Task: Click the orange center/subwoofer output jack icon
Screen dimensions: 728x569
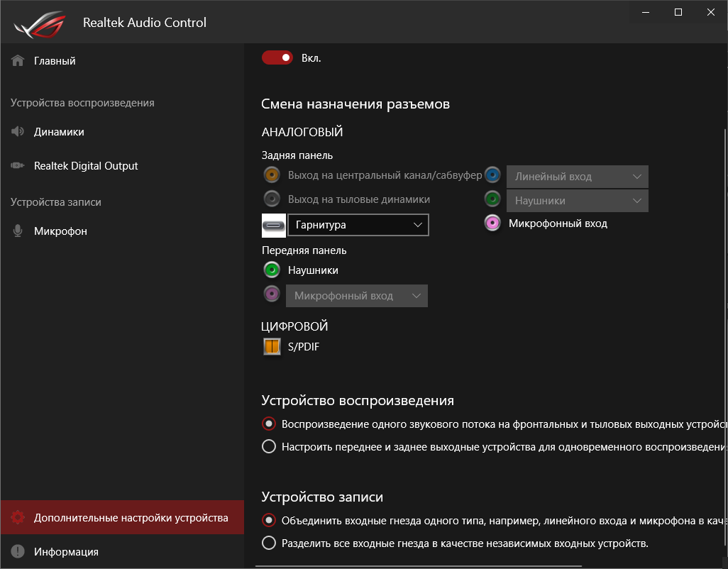Action: point(271,175)
